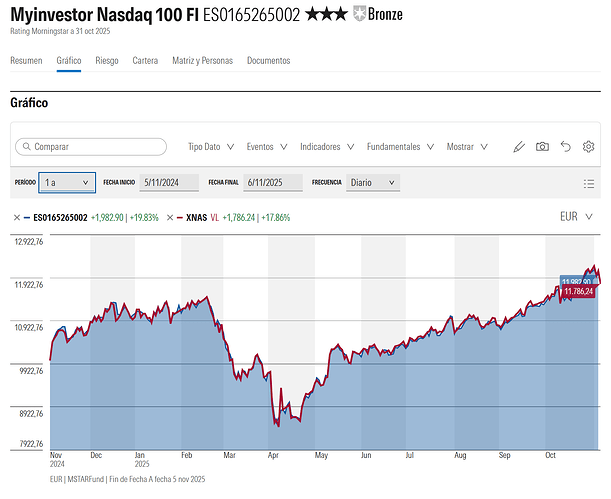This screenshot has width=611, height=499.
Task: Click the Fecha Inicio date field
Action: 168,183
